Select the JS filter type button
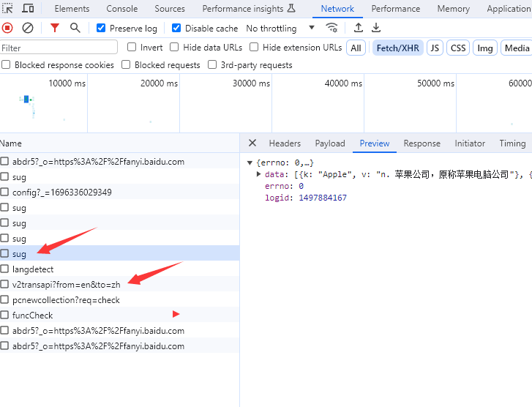 click(x=435, y=48)
